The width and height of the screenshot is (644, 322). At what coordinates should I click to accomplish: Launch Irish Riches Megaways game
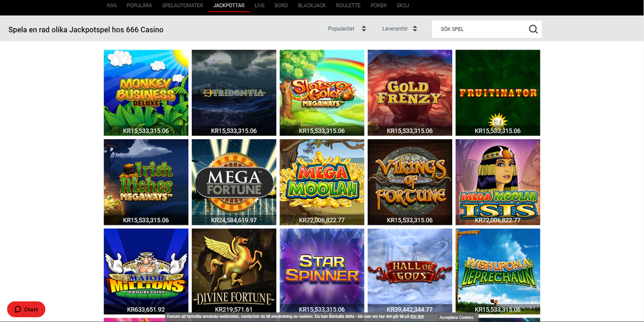[x=146, y=182]
